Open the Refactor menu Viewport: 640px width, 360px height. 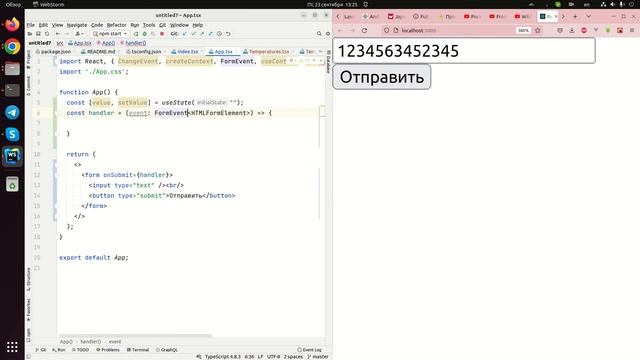coord(116,25)
